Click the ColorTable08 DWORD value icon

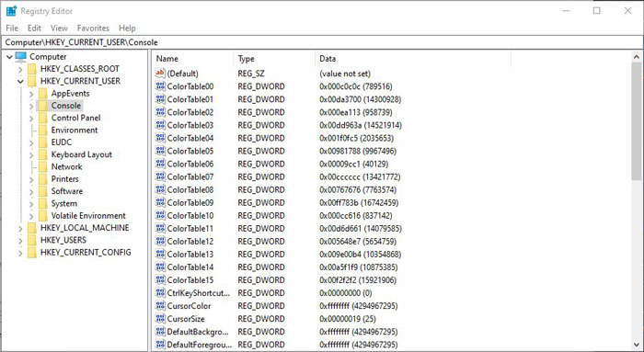(160, 189)
